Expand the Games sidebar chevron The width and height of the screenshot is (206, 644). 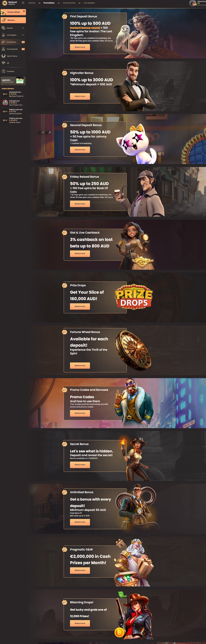23,28
